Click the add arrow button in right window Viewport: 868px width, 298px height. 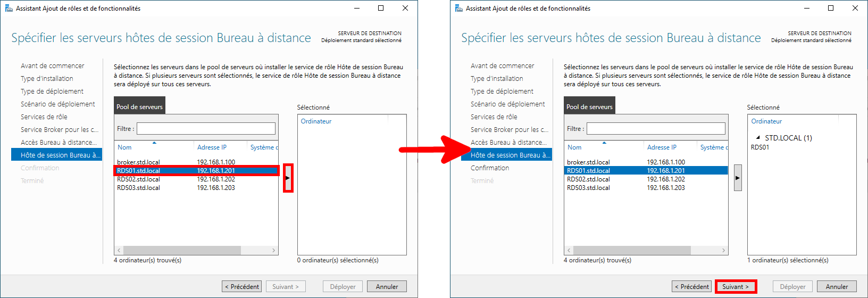click(x=737, y=178)
